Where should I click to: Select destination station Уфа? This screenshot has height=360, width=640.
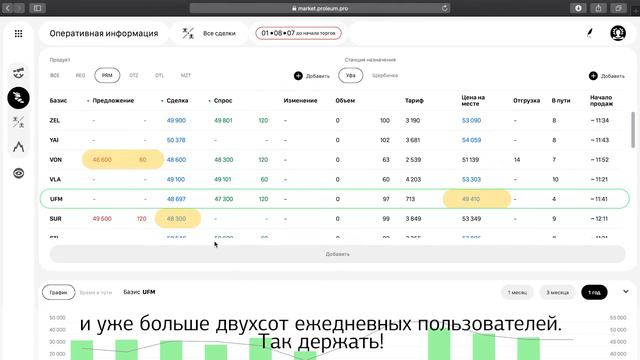[x=350, y=76]
